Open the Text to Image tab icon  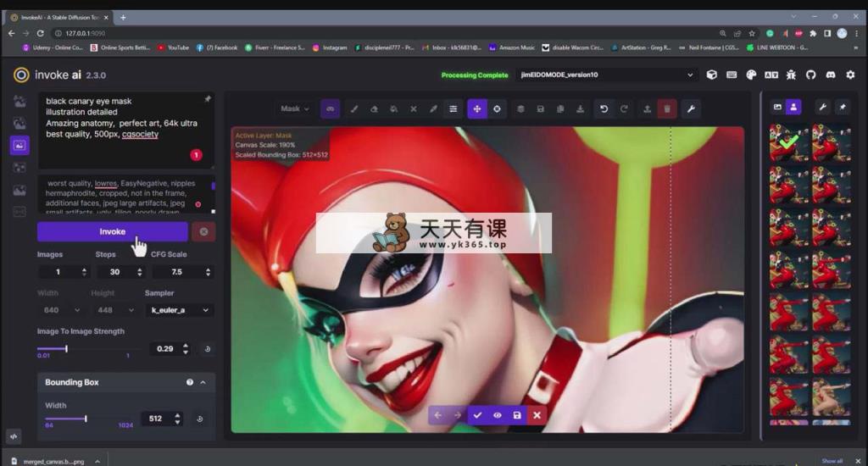pos(19,102)
